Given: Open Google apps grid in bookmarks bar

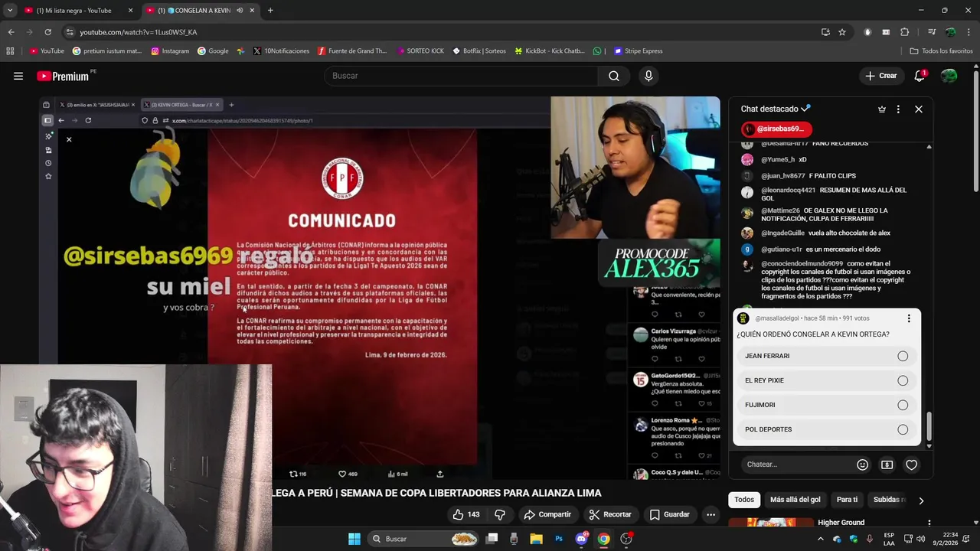Looking at the screenshot, I should [10, 51].
